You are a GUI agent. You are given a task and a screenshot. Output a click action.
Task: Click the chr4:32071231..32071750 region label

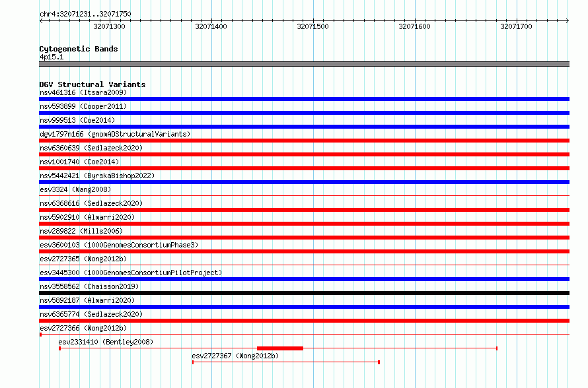point(85,15)
